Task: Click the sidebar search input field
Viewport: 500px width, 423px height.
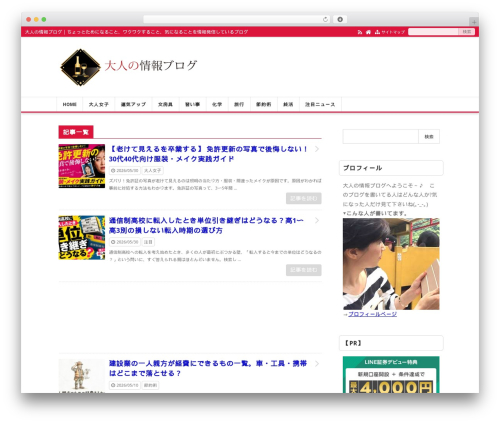Action: click(x=381, y=136)
